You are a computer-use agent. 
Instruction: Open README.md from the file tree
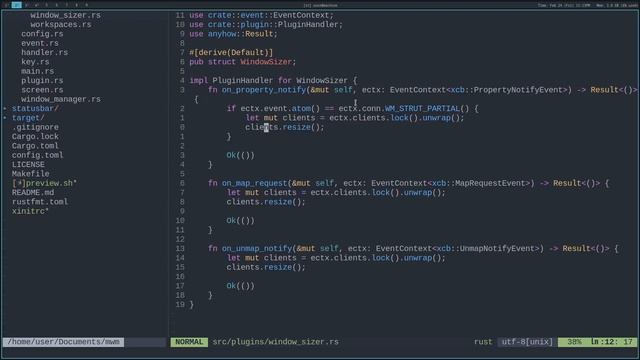[x=33, y=192]
